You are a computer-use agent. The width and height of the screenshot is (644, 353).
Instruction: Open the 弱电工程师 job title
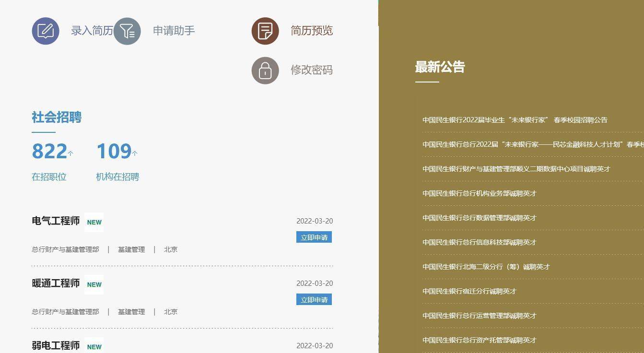(56, 345)
